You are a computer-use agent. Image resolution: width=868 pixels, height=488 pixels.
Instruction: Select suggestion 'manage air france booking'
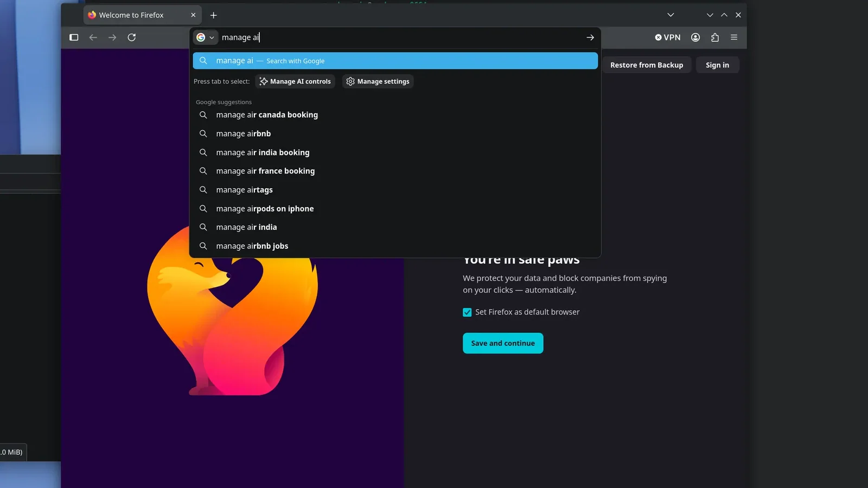[395, 171]
